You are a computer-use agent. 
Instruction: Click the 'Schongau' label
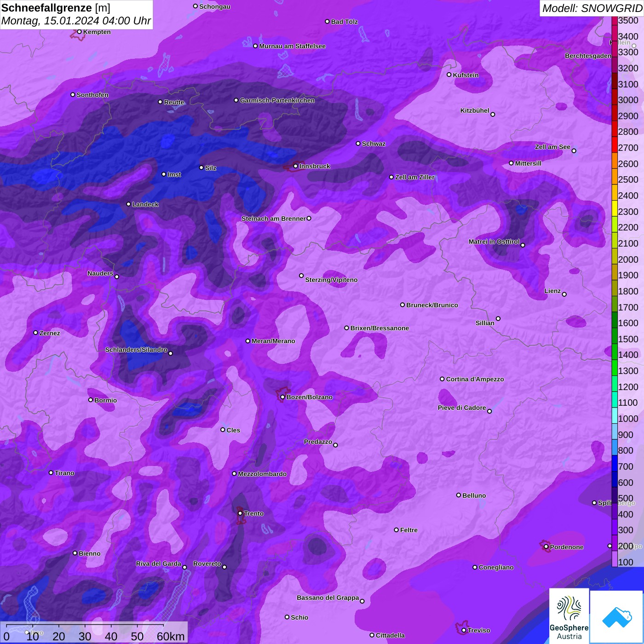pyautogui.click(x=215, y=6)
